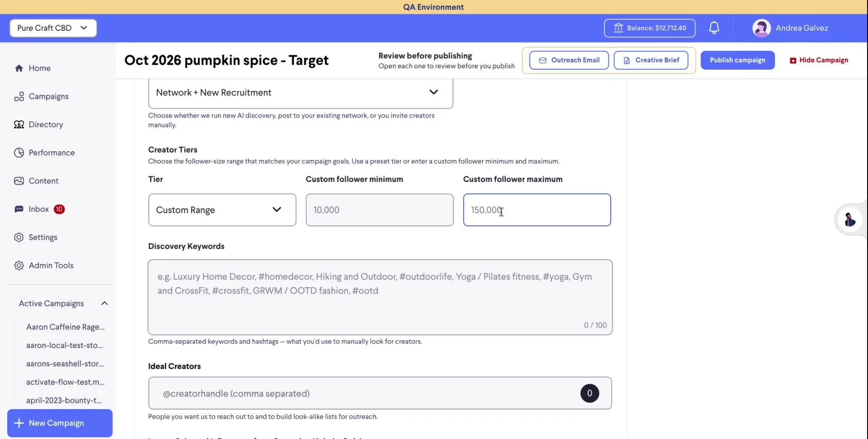Image resolution: width=868 pixels, height=439 pixels.
Task: Click Custom follower minimum field
Action: tap(379, 210)
